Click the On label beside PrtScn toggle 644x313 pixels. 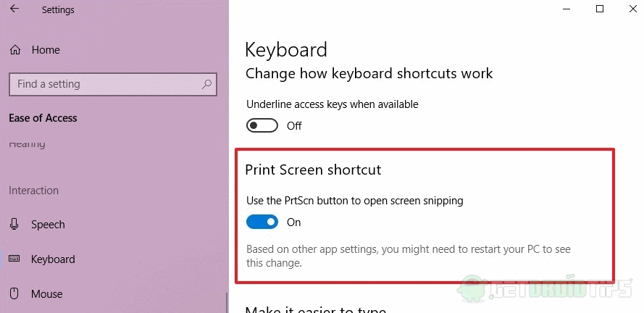(x=293, y=222)
